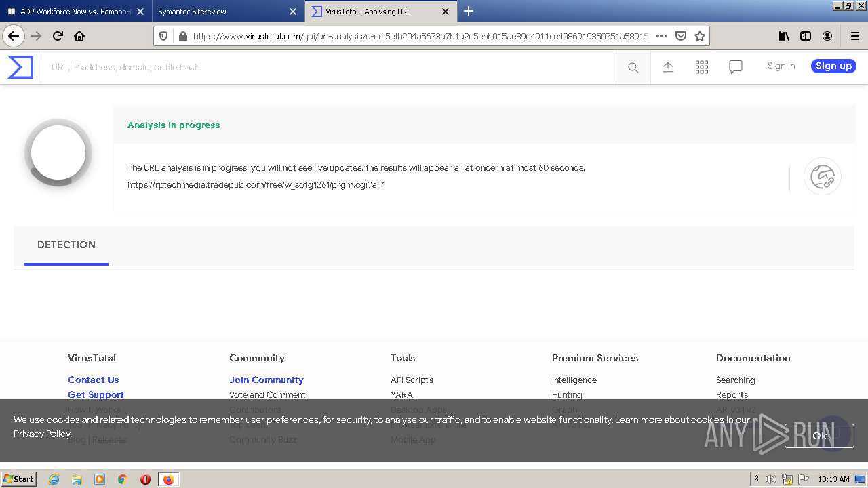Screen dimensions: 868x488
Task: Go back with the browser Back arrow
Action: [14, 36]
